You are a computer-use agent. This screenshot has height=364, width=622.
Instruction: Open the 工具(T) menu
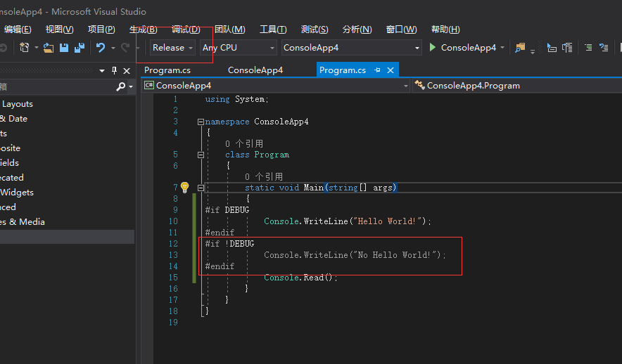(x=273, y=30)
